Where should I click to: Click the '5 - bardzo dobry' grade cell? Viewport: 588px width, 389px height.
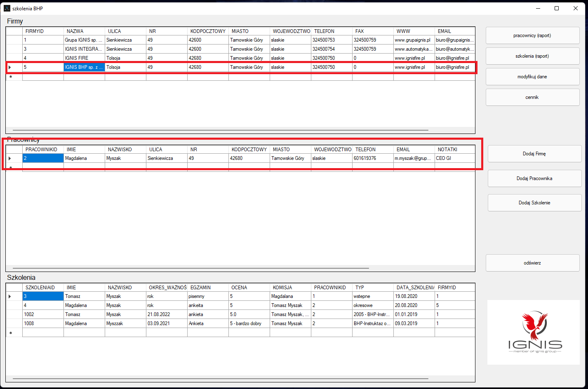click(249, 323)
